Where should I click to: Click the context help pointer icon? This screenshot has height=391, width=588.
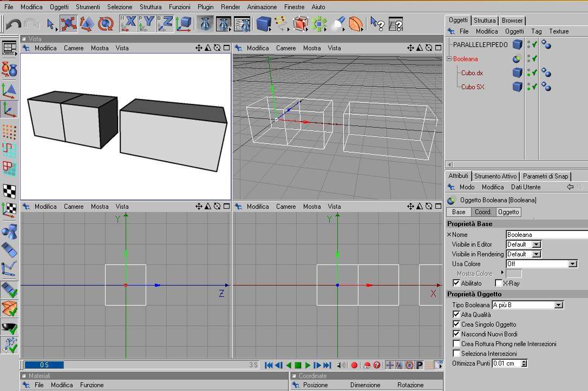377,24
